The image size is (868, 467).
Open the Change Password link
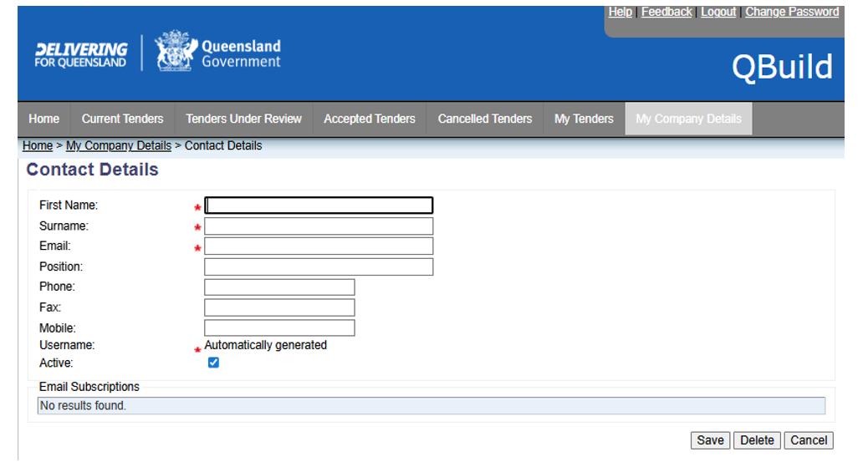point(792,12)
